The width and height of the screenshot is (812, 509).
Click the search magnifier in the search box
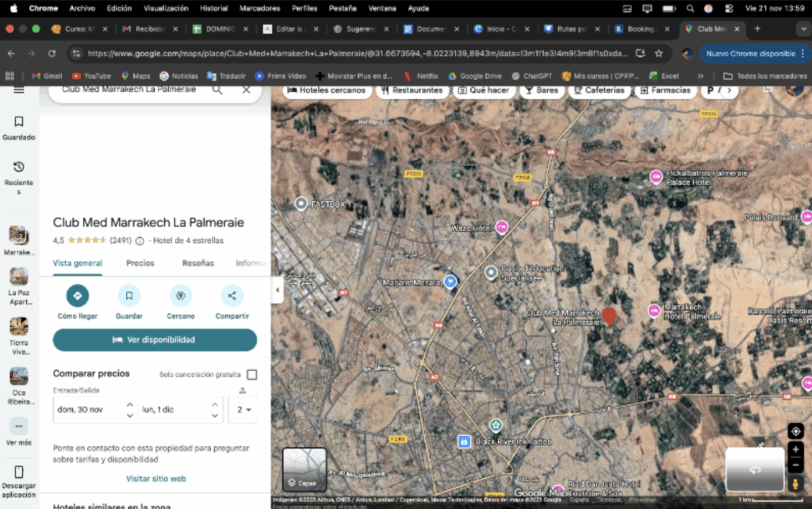pos(217,90)
